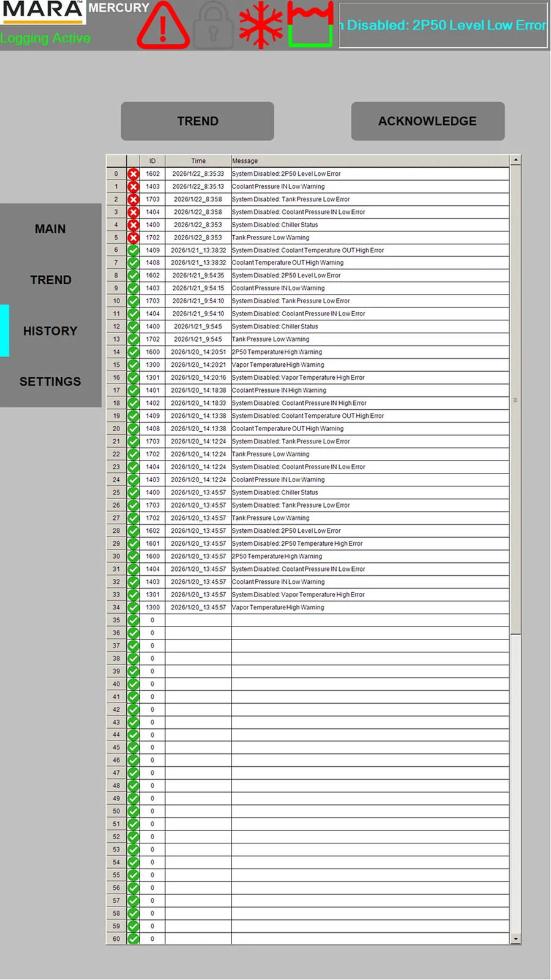
Task: Click the red snowflake chiller icon
Action: 261,25
